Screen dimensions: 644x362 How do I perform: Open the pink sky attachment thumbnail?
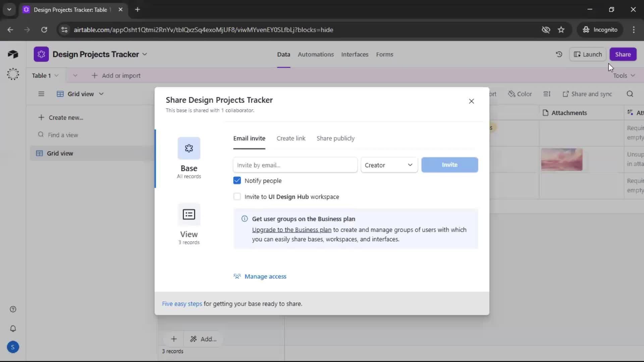click(x=561, y=160)
